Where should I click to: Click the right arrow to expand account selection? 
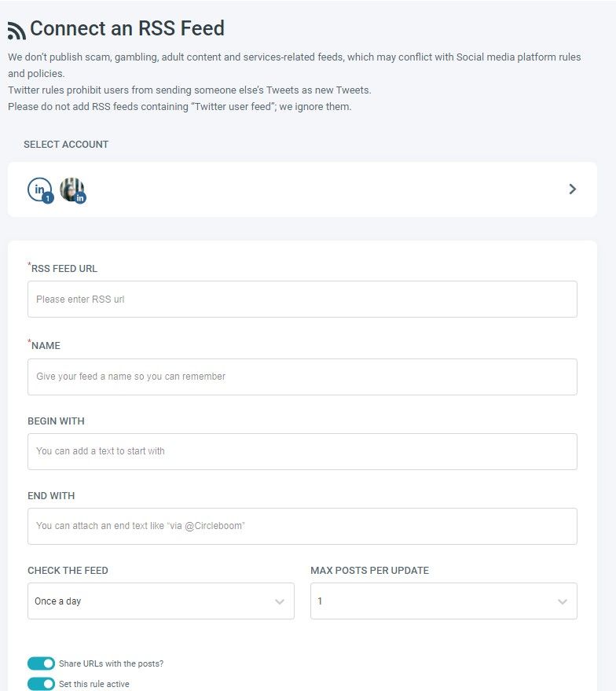[x=573, y=189]
